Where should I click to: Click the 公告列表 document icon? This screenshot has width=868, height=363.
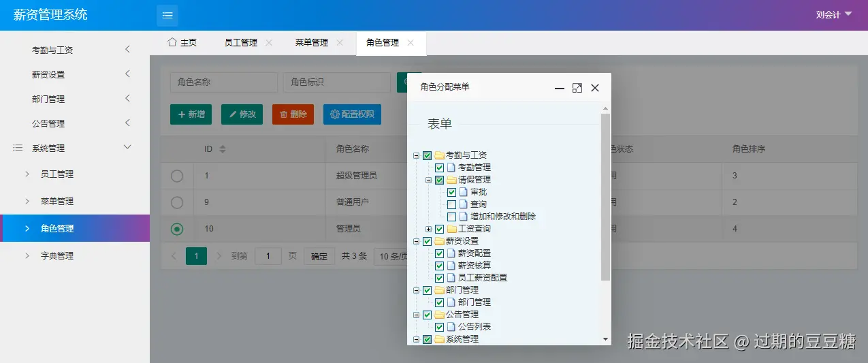[x=451, y=327]
